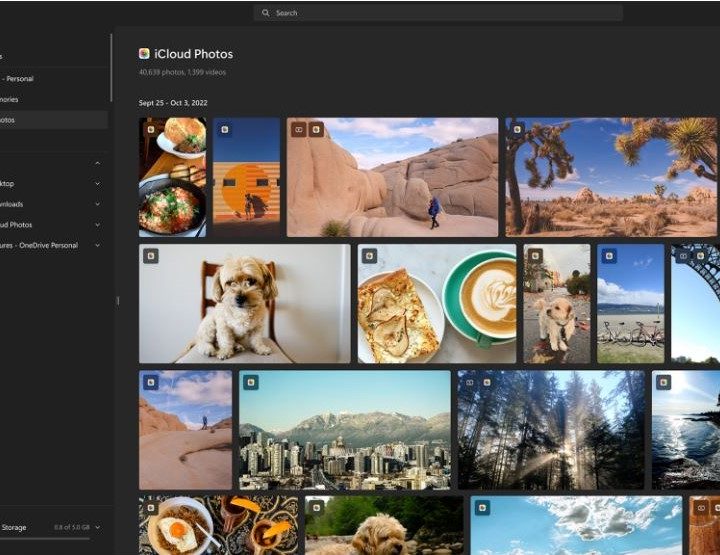Expand the Downloads folder chevron
Screen dimensions: 720x555
tap(97, 204)
